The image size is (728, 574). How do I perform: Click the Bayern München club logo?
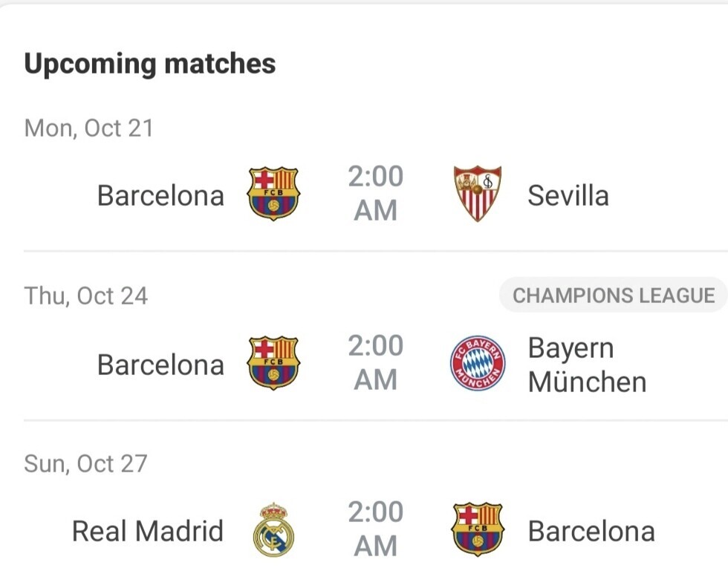[478, 363]
